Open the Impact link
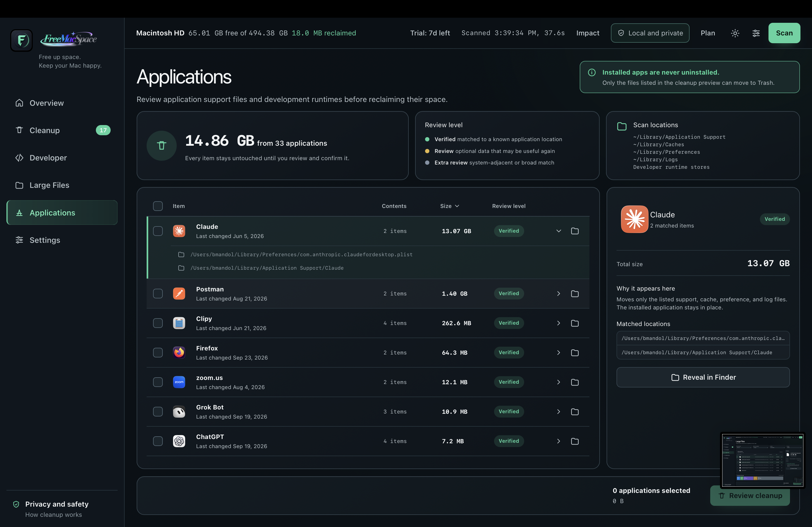The width and height of the screenshot is (812, 527). (x=588, y=33)
